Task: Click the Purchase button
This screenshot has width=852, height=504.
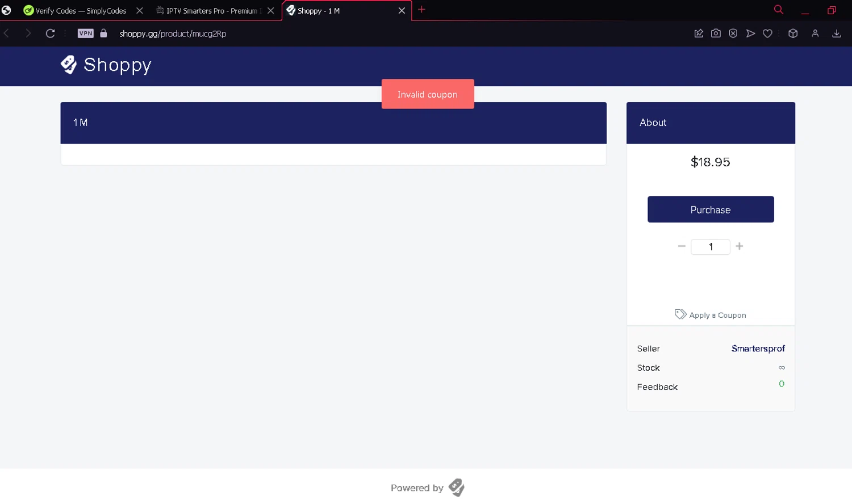Action: pos(711,209)
